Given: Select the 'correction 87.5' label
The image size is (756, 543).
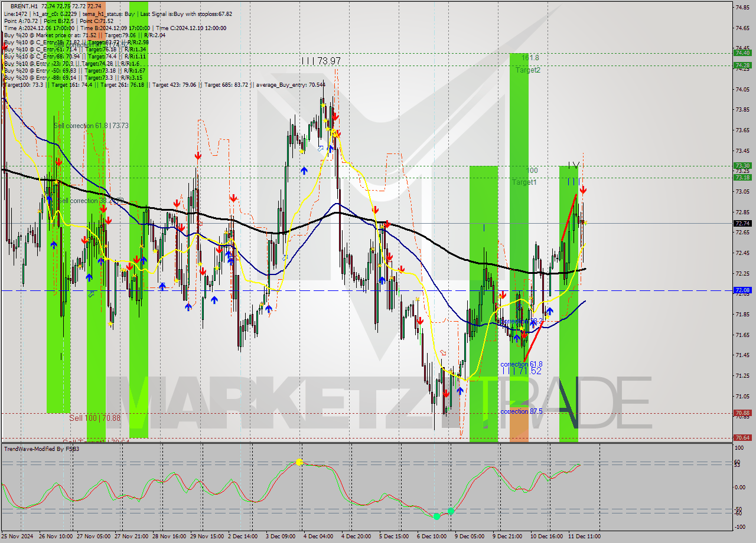Looking at the screenshot, I should [521, 411].
